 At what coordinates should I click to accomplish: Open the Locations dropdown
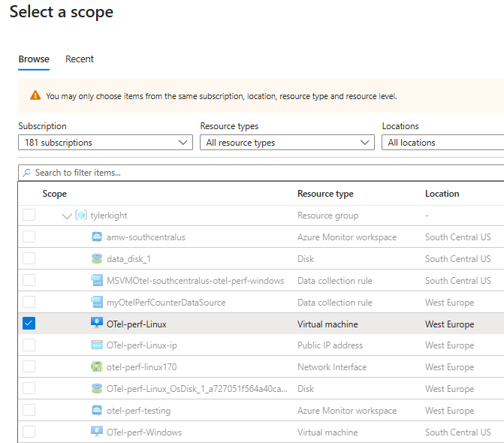(x=443, y=143)
